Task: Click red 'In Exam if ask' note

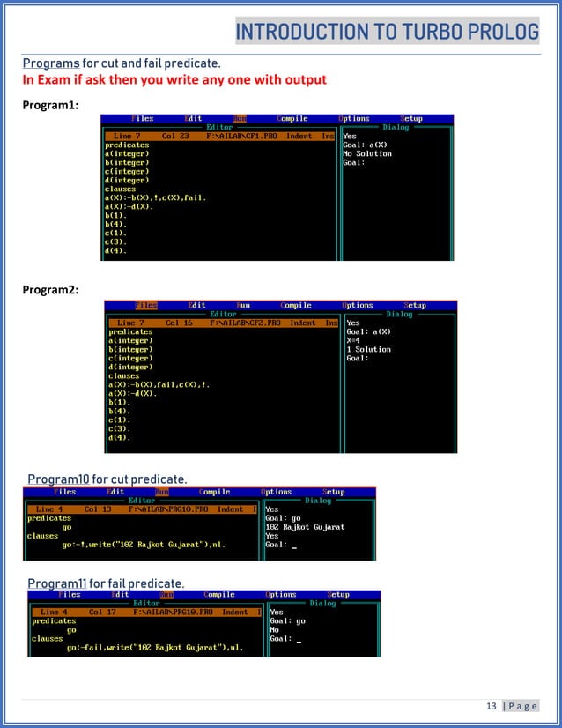Action: [174, 80]
